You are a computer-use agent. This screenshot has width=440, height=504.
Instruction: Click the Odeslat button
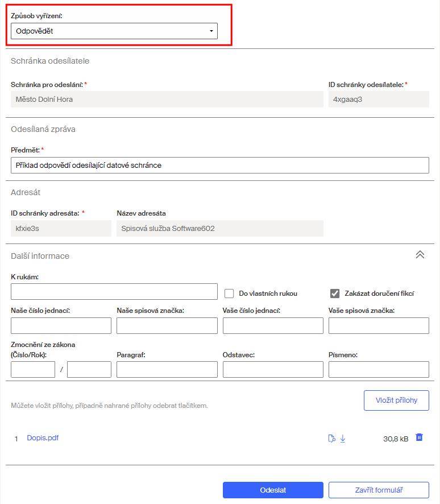coord(273,490)
